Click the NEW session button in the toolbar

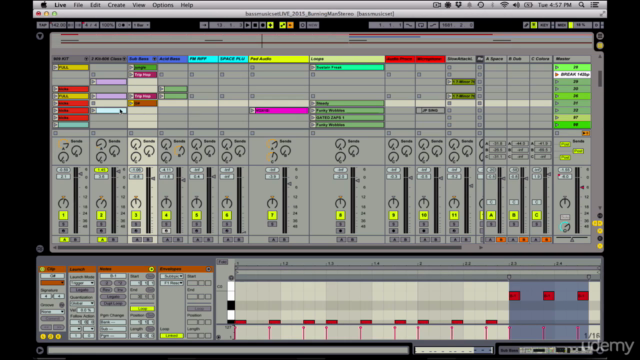click(x=313, y=25)
